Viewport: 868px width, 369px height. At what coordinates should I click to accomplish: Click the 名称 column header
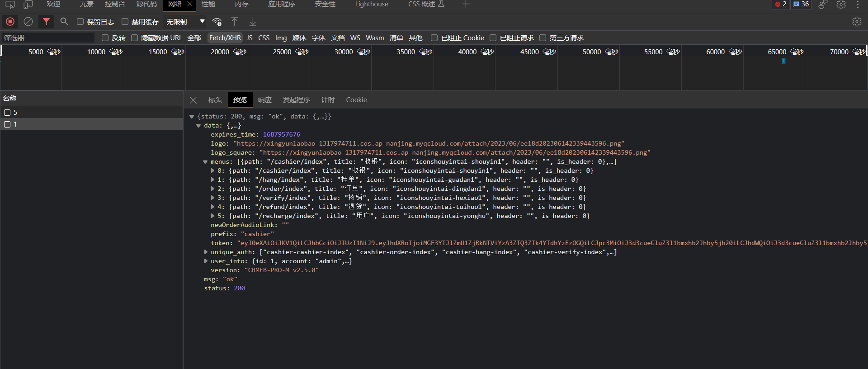[x=9, y=99]
